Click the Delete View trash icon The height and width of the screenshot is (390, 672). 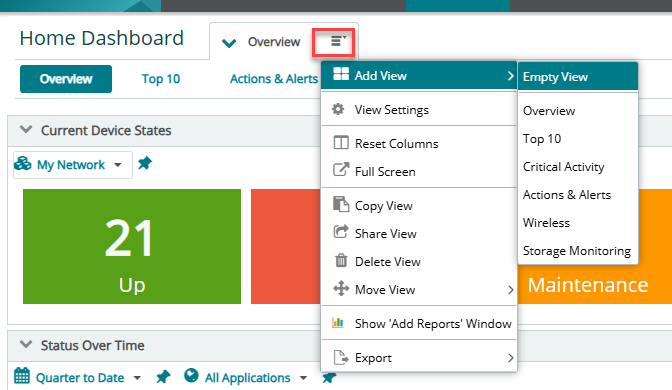[341, 260]
